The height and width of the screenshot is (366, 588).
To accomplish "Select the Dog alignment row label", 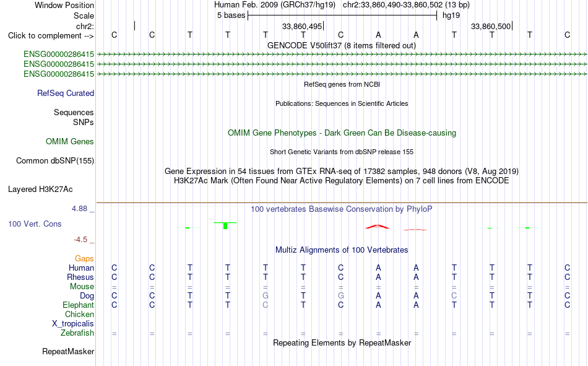I will click(x=87, y=296).
